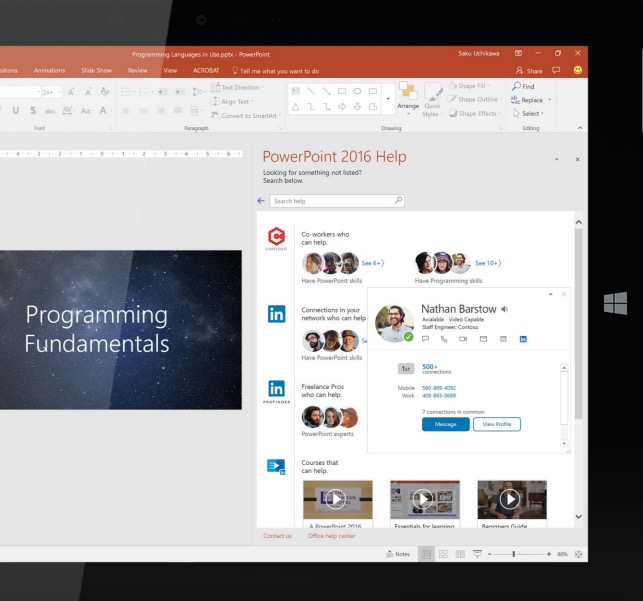Zoom out with the minus button
This screenshot has height=601, width=643.
489,554
